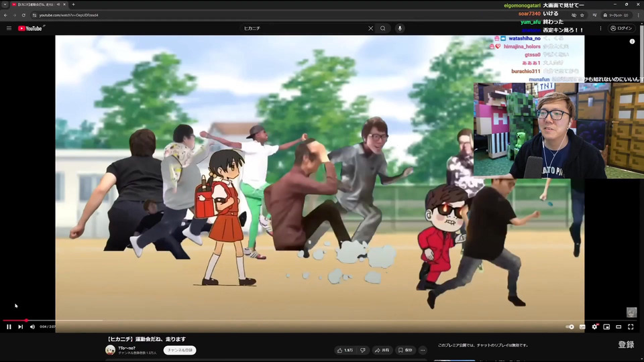
Task: Run search with magnifier button
Action: pos(383,28)
